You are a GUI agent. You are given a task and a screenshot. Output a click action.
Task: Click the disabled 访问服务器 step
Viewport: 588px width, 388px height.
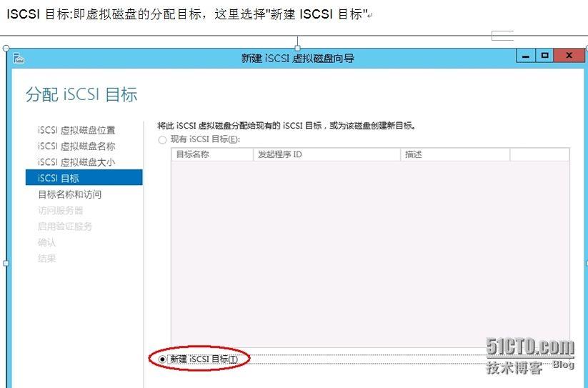[x=61, y=210]
